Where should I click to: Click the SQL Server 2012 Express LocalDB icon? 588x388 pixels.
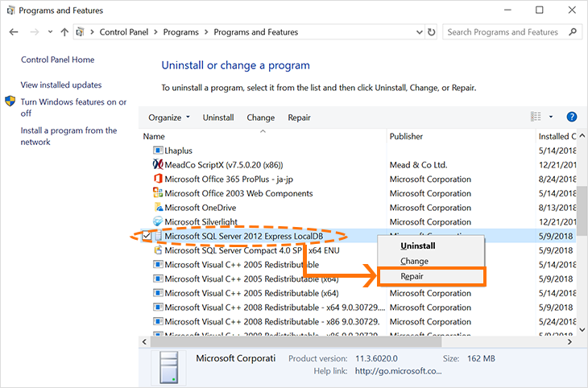(x=158, y=236)
